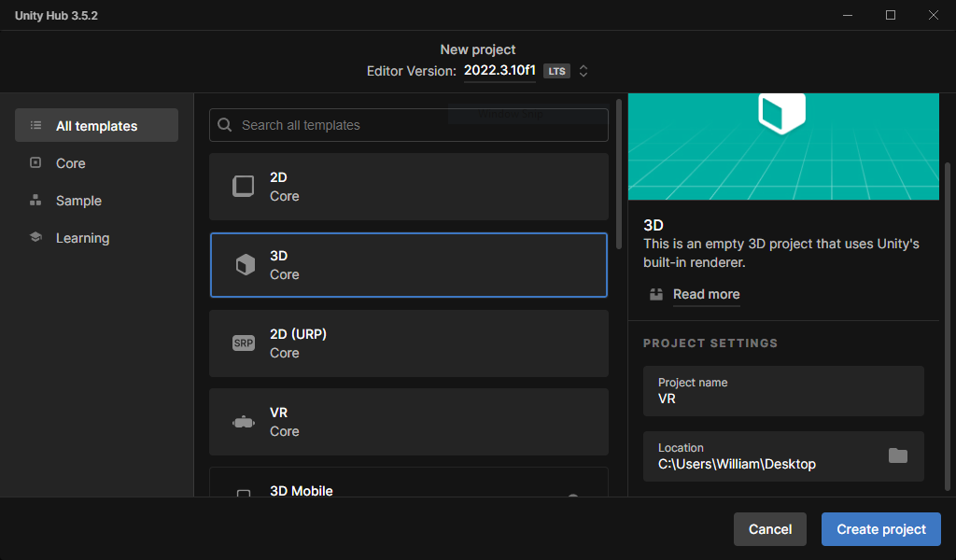Follow the Read more link

pyautogui.click(x=706, y=294)
